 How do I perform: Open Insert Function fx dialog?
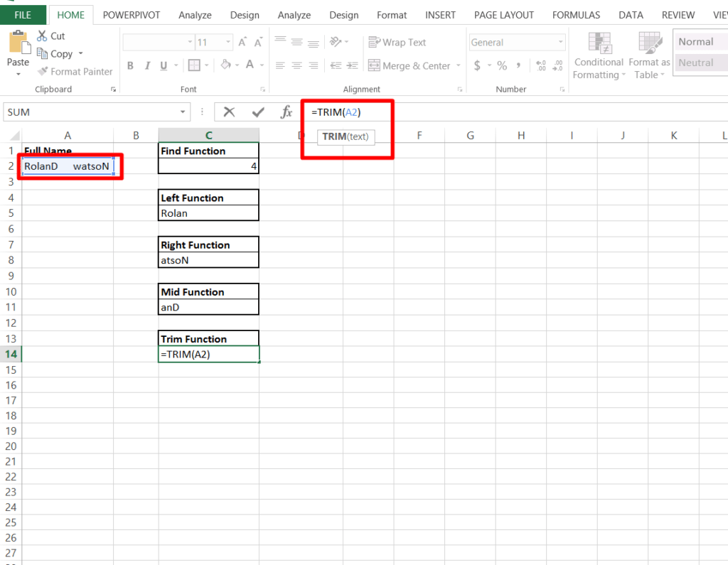coord(286,112)
